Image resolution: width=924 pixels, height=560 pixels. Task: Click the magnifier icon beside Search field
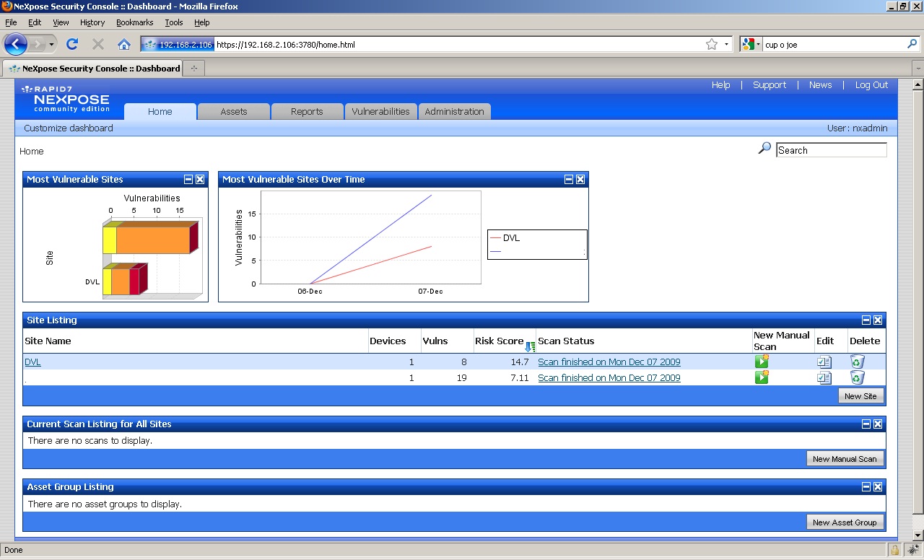point(764,149)
